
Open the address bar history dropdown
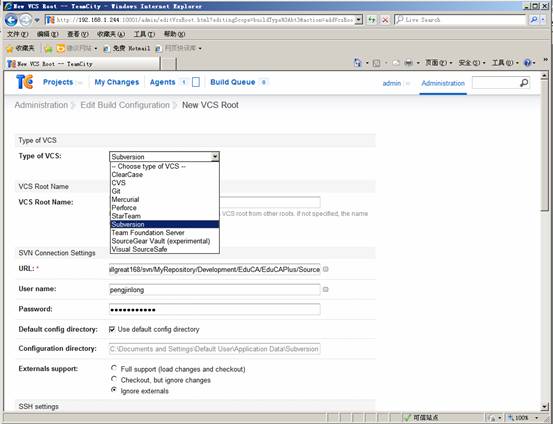click(x=359, y=20)
